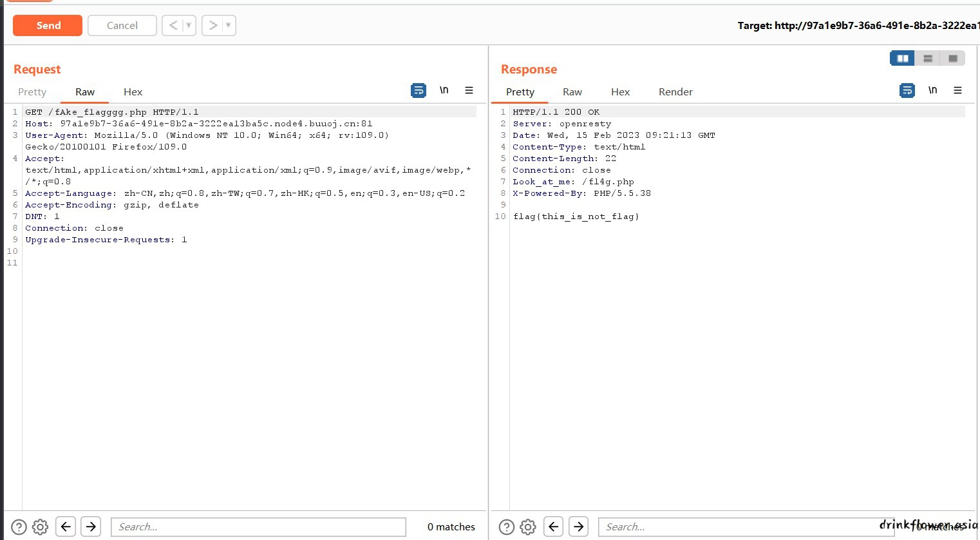Click the X-Powered-By: PHP/5.5.38 header
The width and height of the screenshot is (980, 540).
pyautogui.click(x=581, y=193)
